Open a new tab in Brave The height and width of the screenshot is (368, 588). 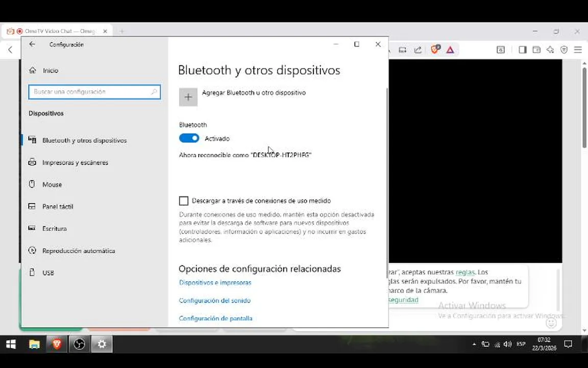pyautogui.click(x=122, y=31)
